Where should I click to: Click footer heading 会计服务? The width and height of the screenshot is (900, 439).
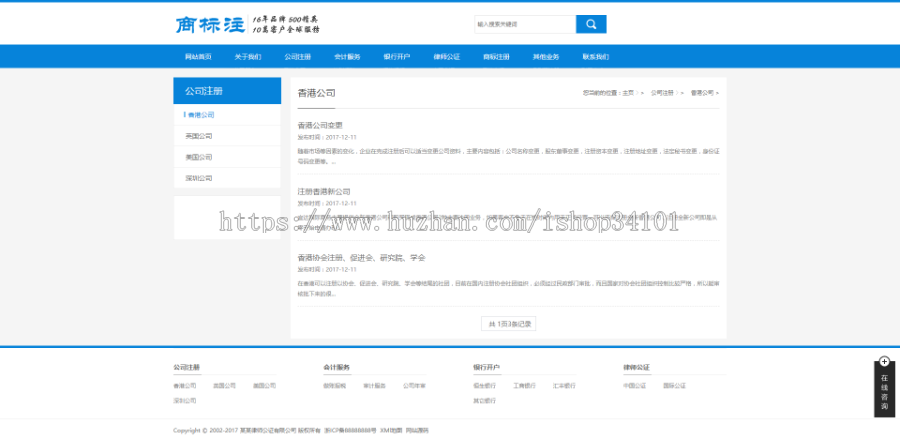click(336, 367)
